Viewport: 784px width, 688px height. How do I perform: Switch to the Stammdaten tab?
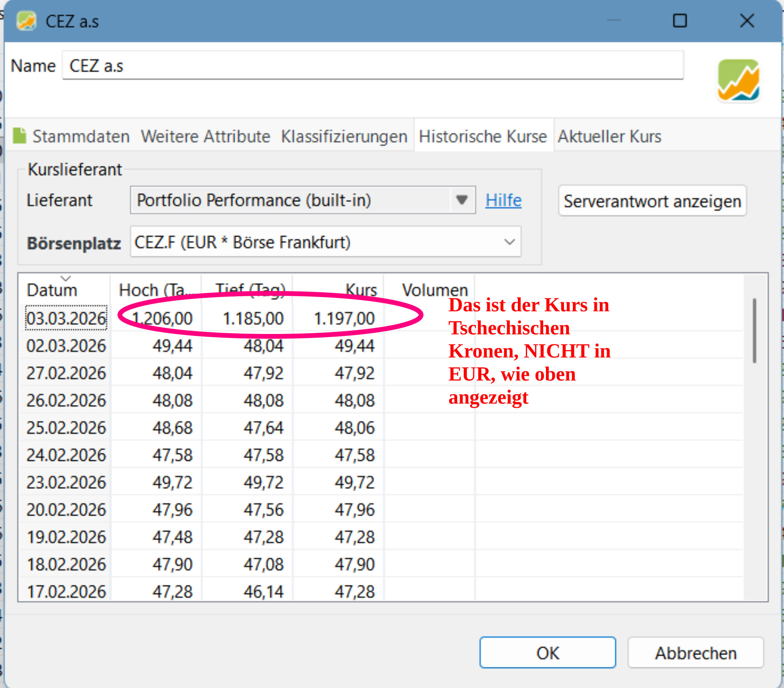(x=81, y=136)
